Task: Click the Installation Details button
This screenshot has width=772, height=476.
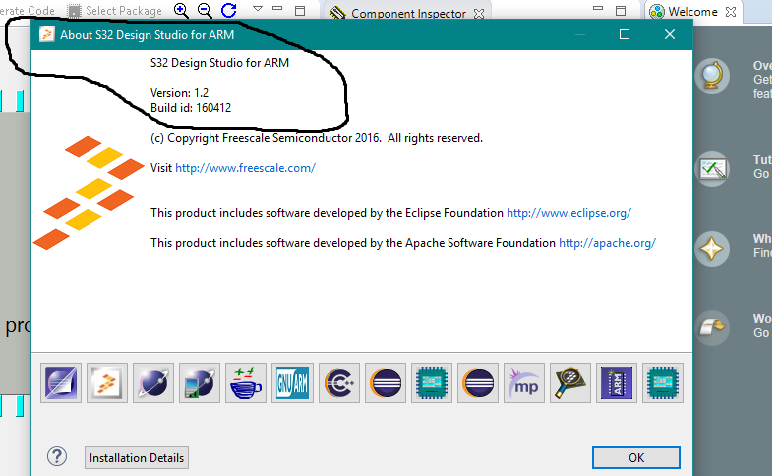Action: pyautogui.click(x=136, y=458)
